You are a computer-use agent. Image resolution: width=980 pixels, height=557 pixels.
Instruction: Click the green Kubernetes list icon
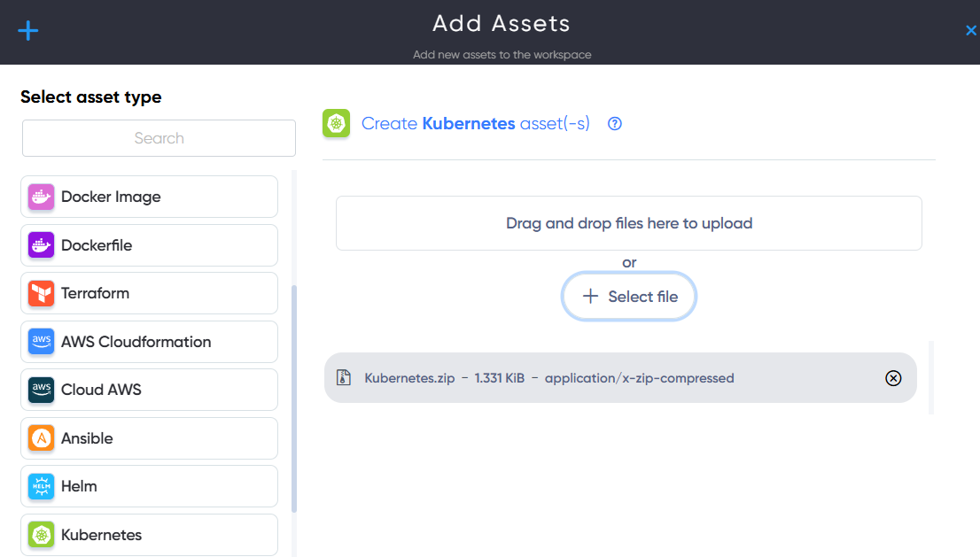[42, 535]
